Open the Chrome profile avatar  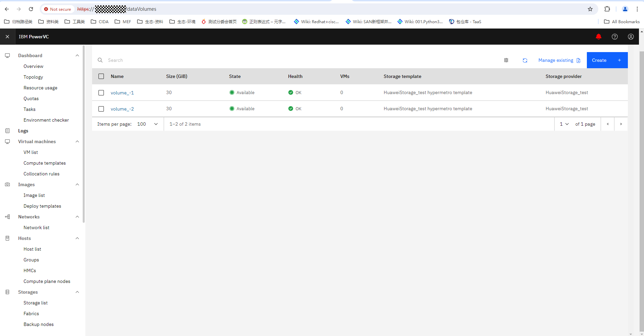625,9
